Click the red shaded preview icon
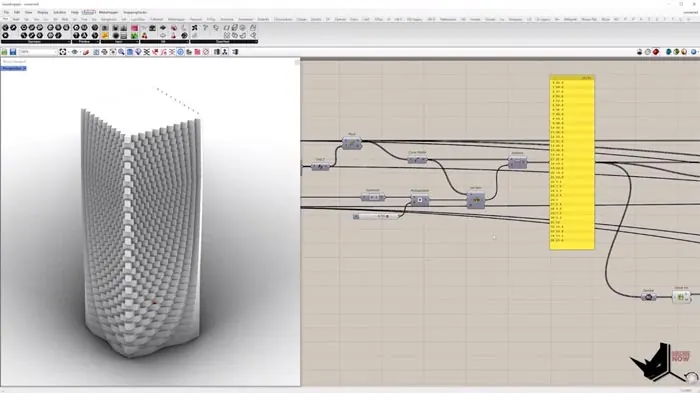 click(656, 52)
